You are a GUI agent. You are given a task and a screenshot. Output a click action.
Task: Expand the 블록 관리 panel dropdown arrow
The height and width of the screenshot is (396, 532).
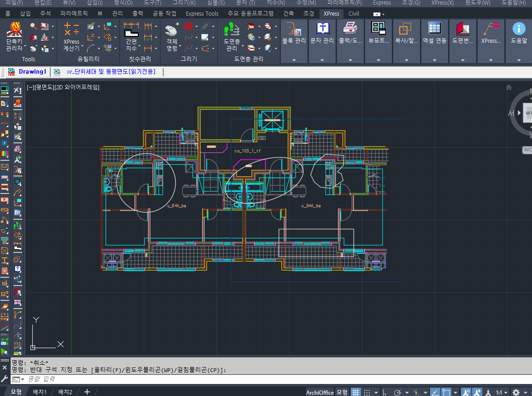tap(294, 60)
